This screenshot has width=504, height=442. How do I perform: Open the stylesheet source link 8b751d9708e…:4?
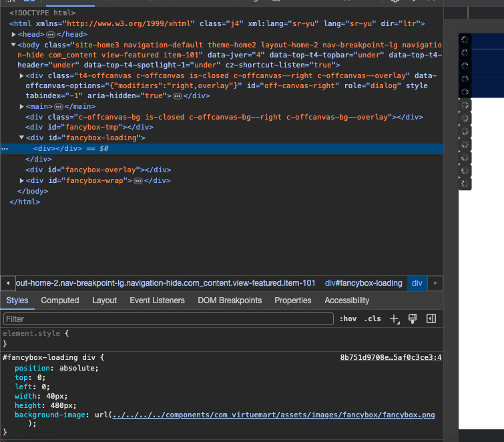(391, 358)
